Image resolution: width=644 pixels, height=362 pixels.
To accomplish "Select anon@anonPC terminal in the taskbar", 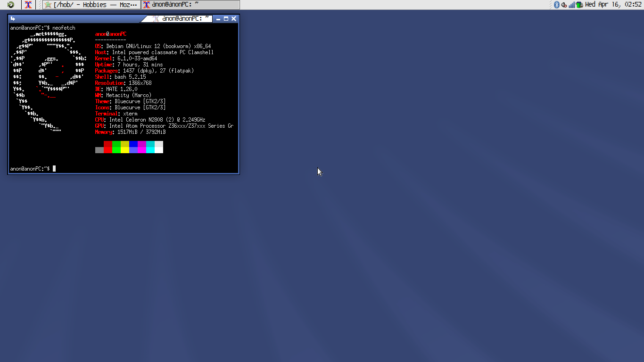I will click(x=190, y=5).
